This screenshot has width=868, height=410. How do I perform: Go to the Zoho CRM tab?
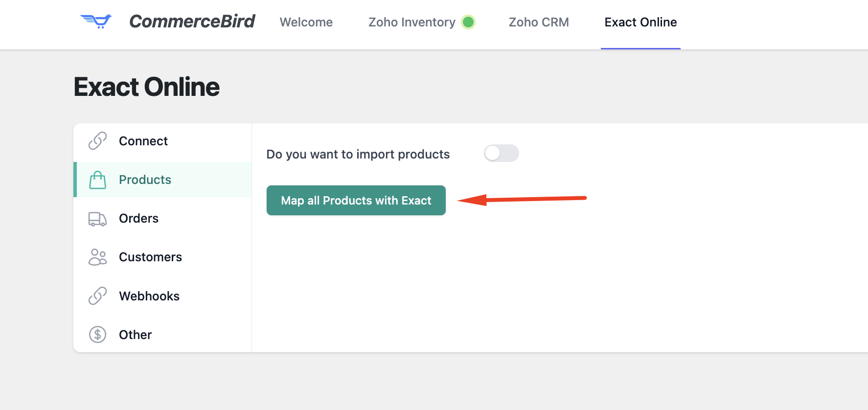[x=539, y=22]
